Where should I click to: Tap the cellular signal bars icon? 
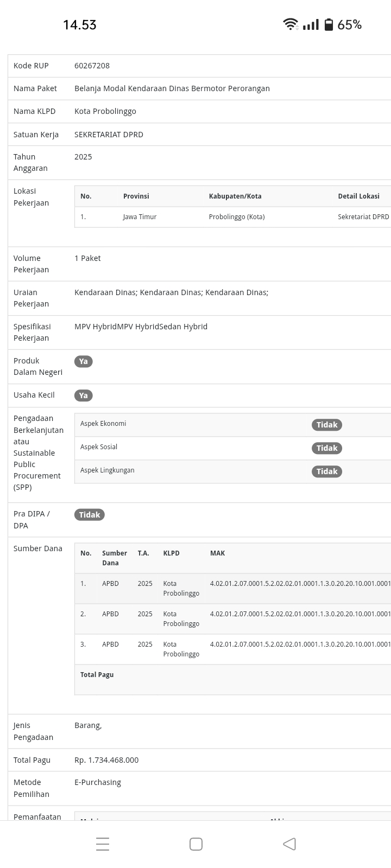tap(311, 24)
